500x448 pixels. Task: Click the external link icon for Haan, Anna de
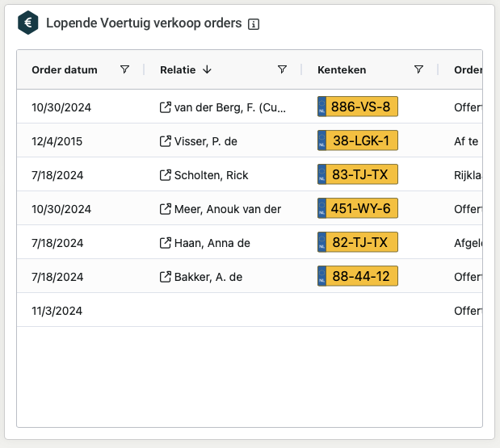(166, 243)
